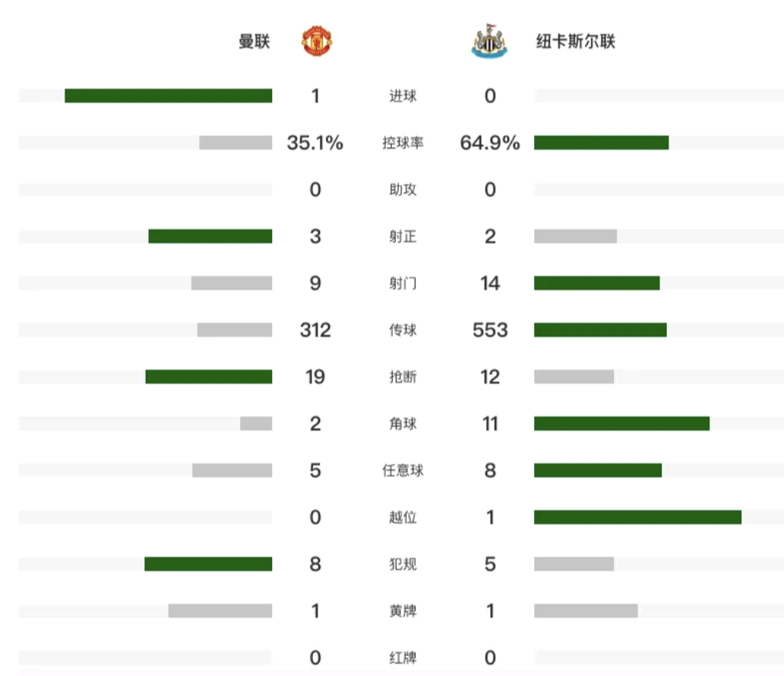
Task: Click Newcastle's green 角球 bar
Action: (621, 424)
